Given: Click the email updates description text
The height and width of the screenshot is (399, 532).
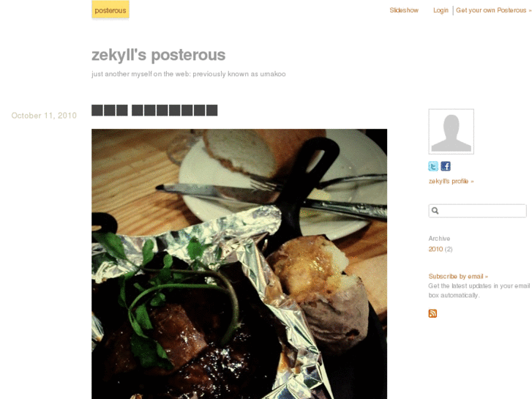Looking at the screenshot, I should (x=479, y=291).
